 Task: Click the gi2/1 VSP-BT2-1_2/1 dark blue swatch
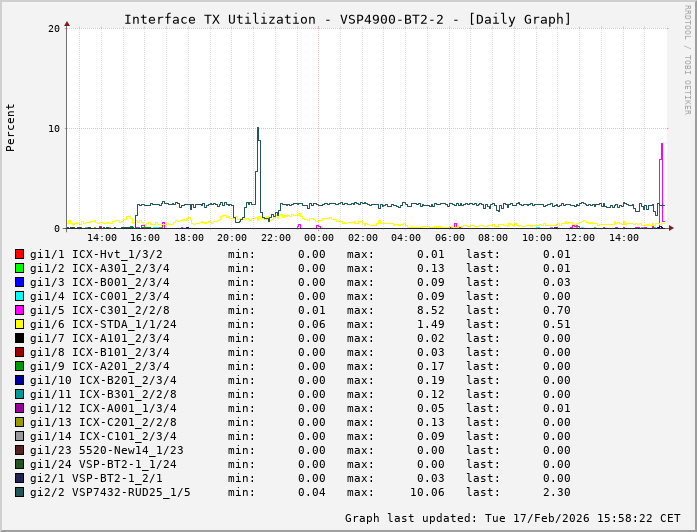click(19, 478)
